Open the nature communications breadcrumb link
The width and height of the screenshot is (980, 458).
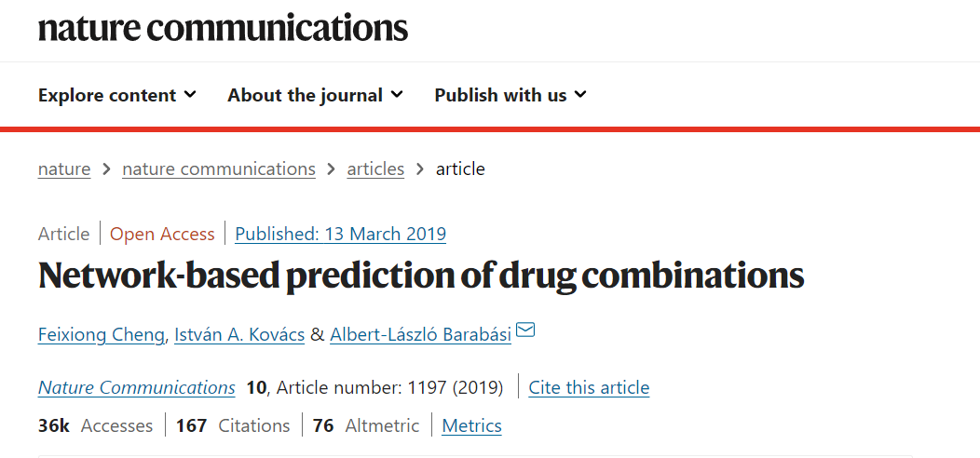point(219,168)
